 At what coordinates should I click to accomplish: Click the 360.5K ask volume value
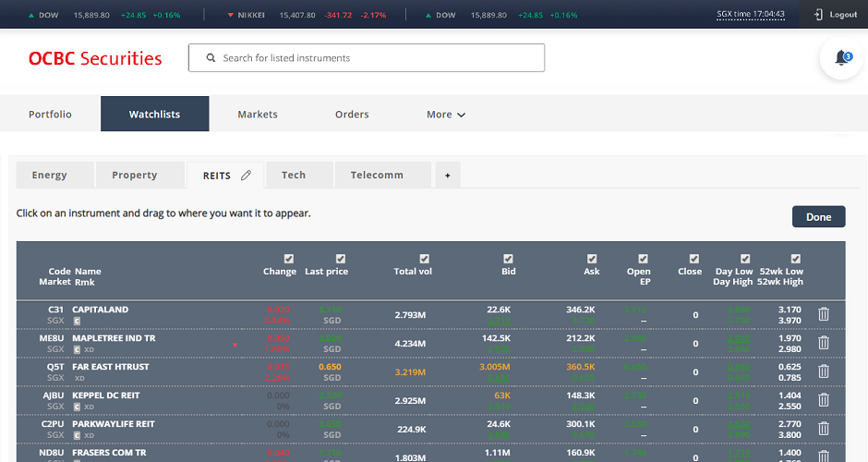click(x=580, y=367)
